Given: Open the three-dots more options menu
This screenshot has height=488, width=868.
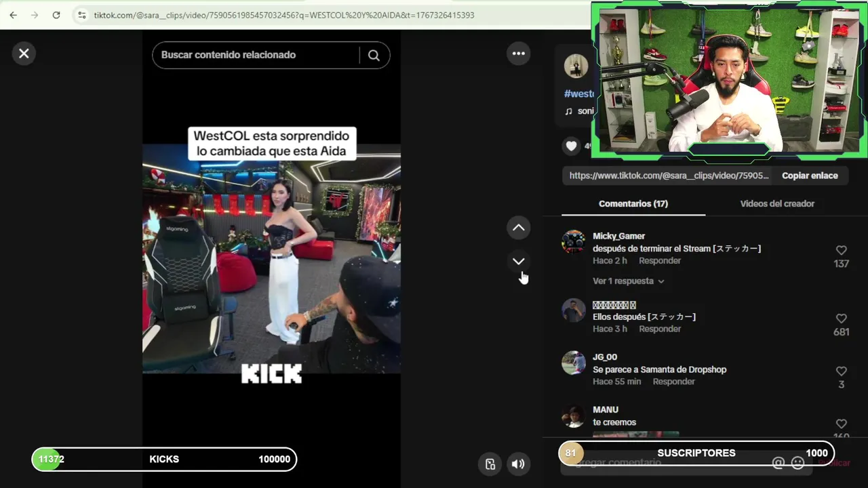Looking at the screenshot, I should tap(519, 54).
